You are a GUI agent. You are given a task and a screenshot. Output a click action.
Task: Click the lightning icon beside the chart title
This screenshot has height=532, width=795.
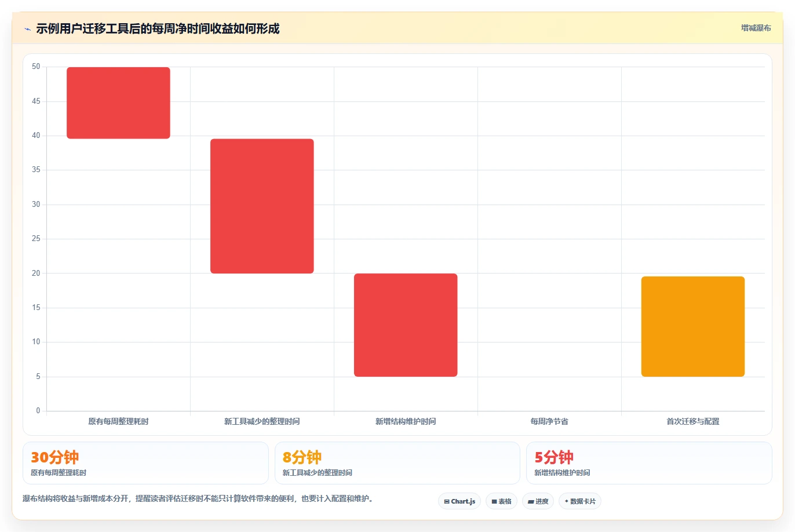[x=27, y=29]
